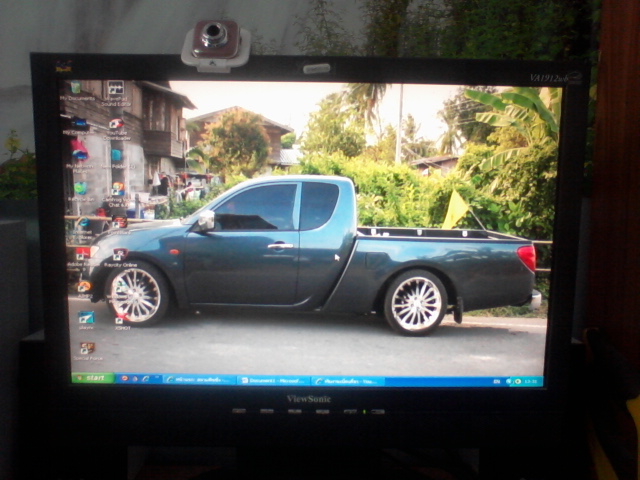Open My Network Places icon
Screen dimensions: 640x480
tap(80, 156)
